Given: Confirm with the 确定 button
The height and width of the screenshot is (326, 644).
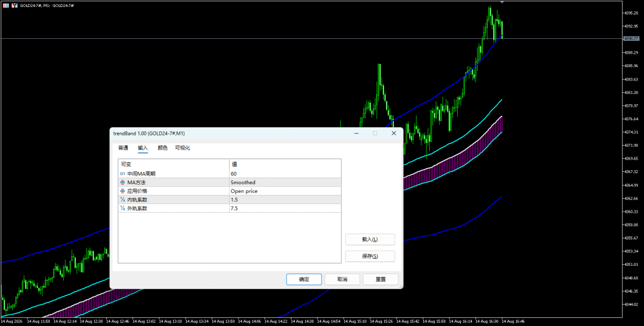Looking at the screenshot, I should [304, 279].
